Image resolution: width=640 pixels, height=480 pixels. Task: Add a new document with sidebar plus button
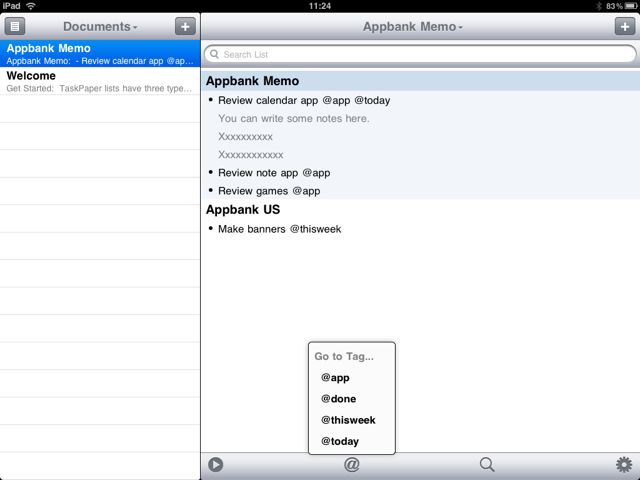point(185,27)
